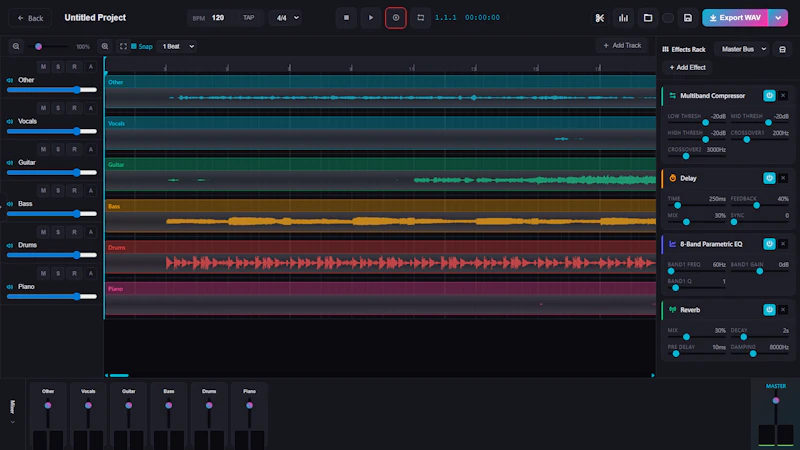Toggle the Snap checkbox

[x=134, y=46]
